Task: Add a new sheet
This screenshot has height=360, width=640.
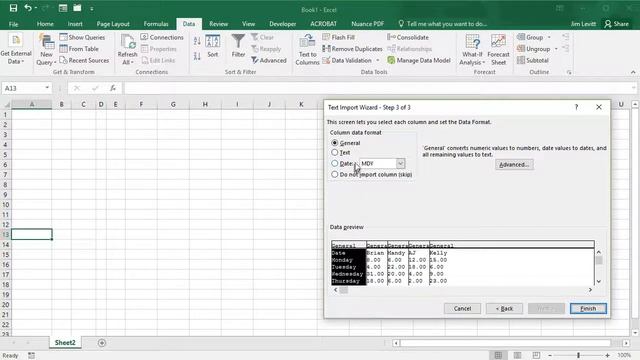Action: point(102,343)
